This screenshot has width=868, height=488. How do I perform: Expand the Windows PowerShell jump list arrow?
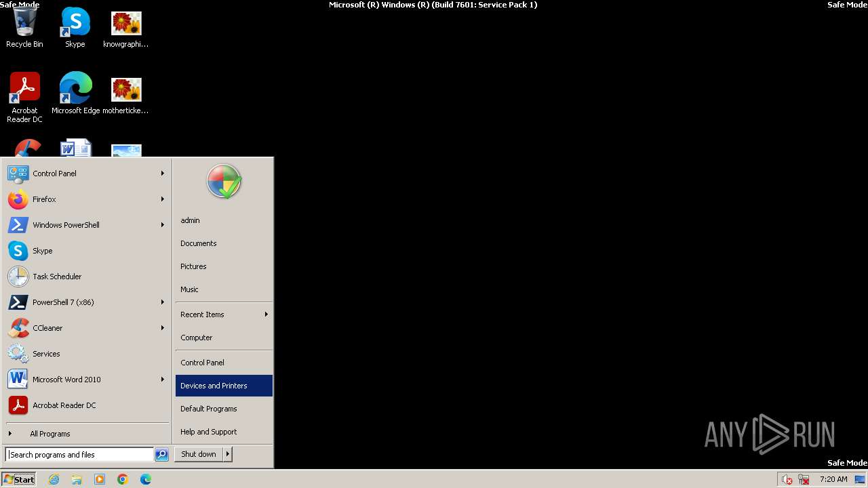163,225
